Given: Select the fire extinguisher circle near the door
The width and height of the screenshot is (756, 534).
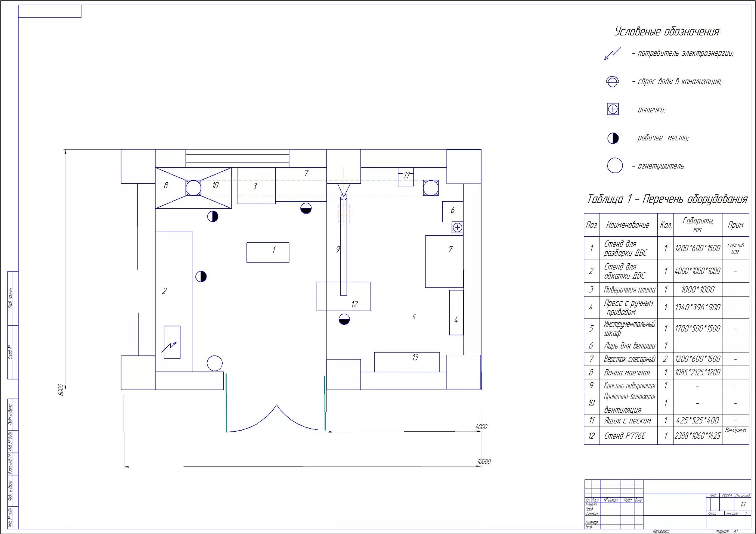Looking at the screenshot, I should 214,363.
